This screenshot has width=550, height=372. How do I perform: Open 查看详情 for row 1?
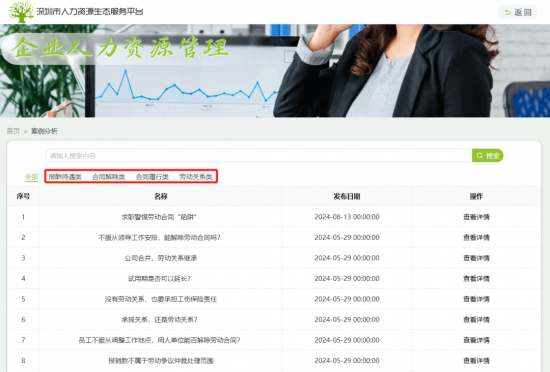476,217
